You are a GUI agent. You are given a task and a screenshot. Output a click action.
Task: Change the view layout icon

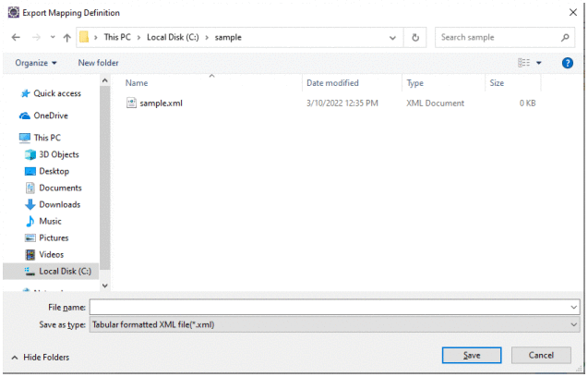pyautogui.click(x=524, y=63)
